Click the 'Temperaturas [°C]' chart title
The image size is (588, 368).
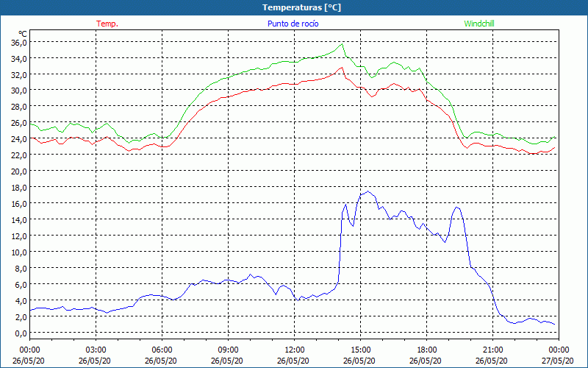point(301,7)
